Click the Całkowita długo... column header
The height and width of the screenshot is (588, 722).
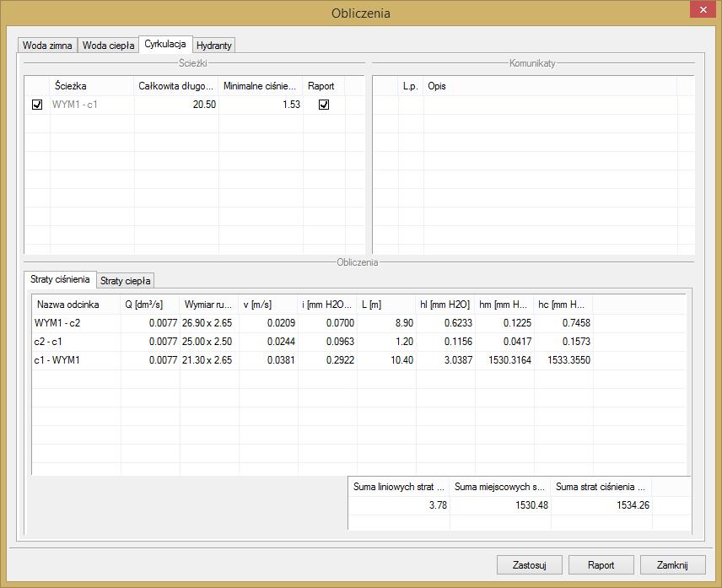point(176,86)
